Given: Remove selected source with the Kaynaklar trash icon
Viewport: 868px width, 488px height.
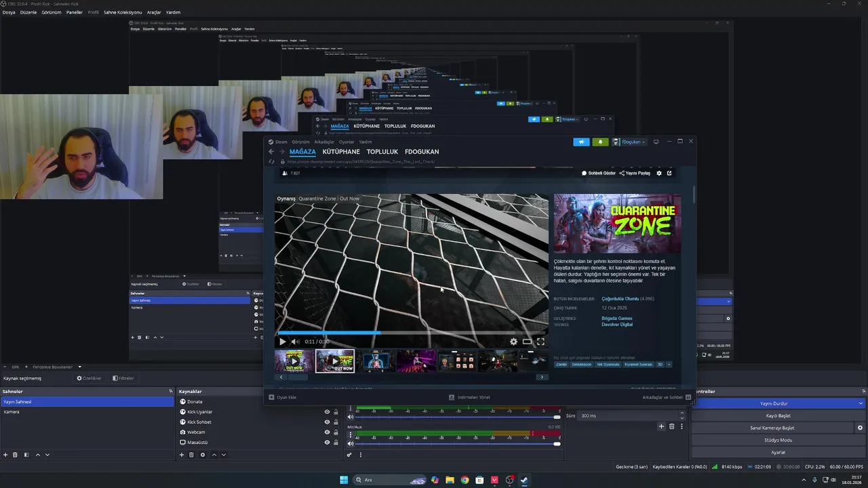Looking at the screenshot, I should point(191,455).
